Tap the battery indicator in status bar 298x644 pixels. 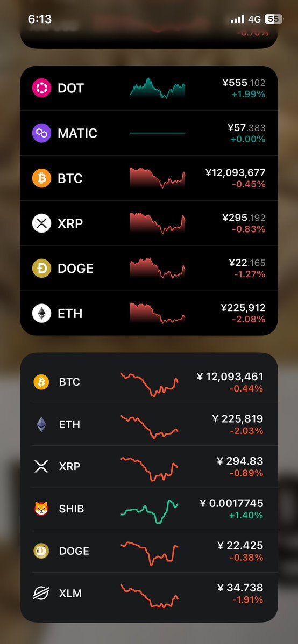click(x=274, y=19)
